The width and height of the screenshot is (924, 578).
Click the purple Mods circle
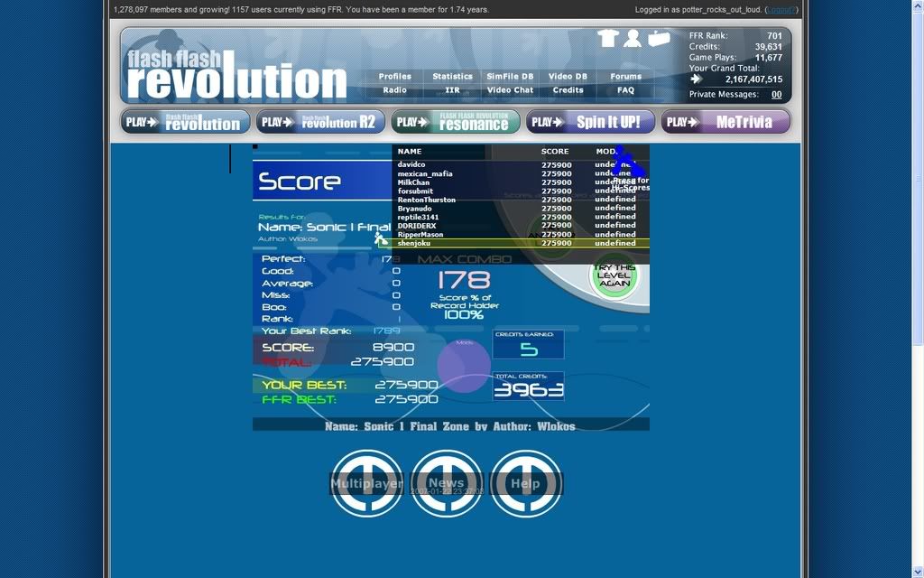[464, 365]
